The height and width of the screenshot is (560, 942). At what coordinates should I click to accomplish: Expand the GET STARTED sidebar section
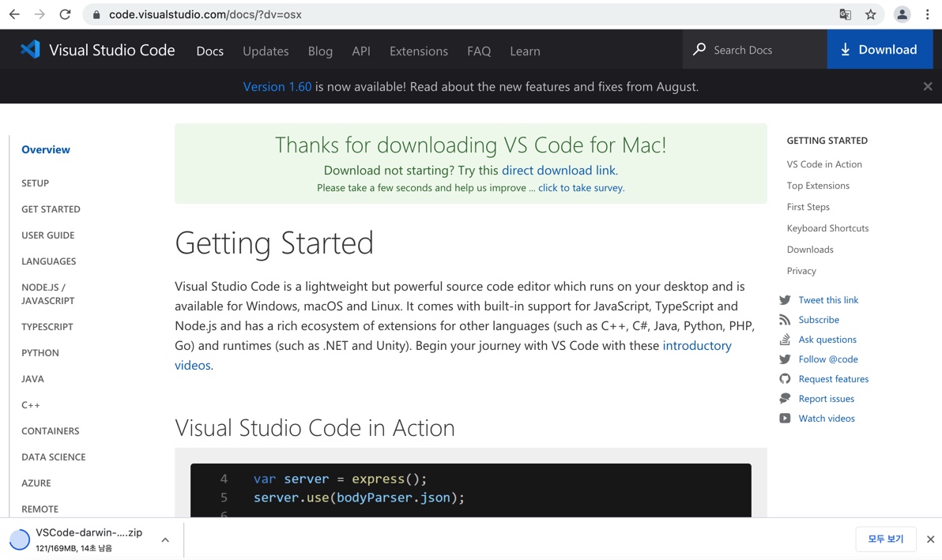[51, 209]
